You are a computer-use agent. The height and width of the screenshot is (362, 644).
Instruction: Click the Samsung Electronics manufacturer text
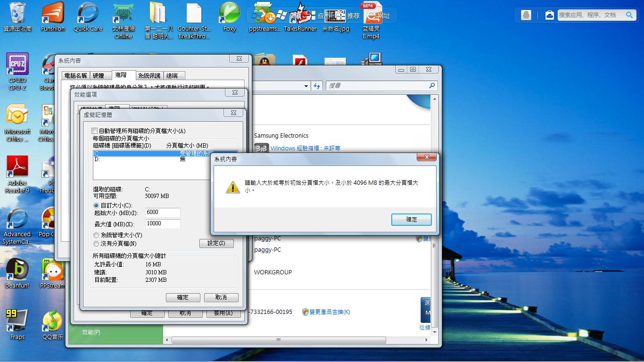[x=281, y=136]
